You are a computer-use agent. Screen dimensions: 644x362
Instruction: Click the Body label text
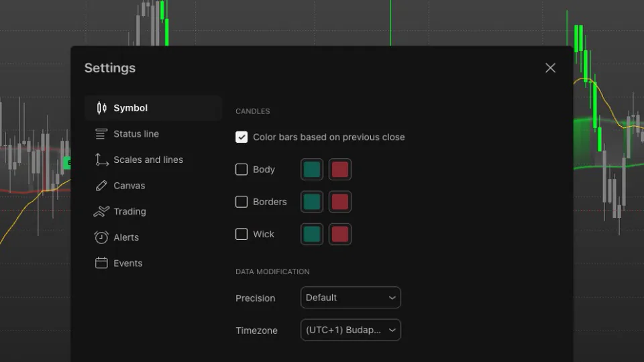[264, 170]
